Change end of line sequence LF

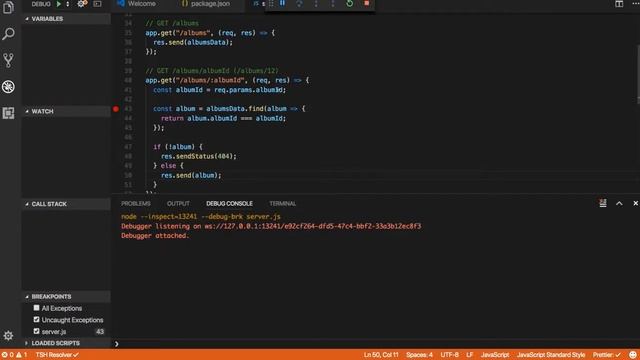[x=470, y=355]
